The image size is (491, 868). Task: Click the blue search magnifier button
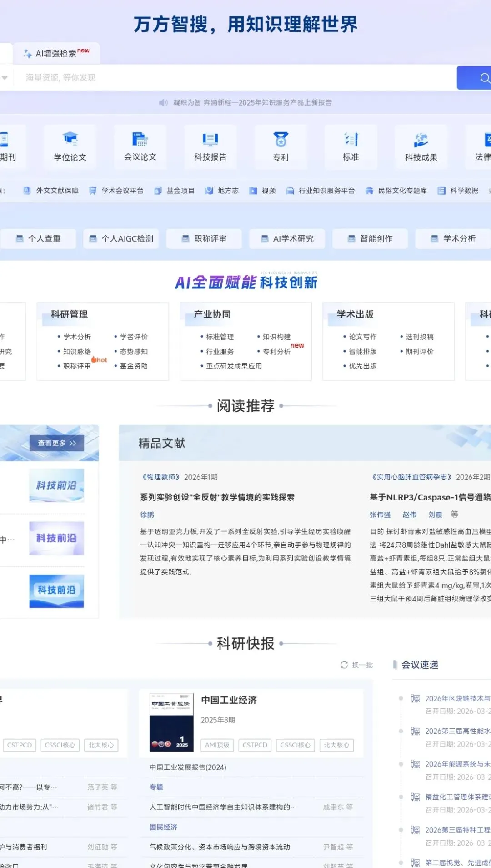point(474,78)
